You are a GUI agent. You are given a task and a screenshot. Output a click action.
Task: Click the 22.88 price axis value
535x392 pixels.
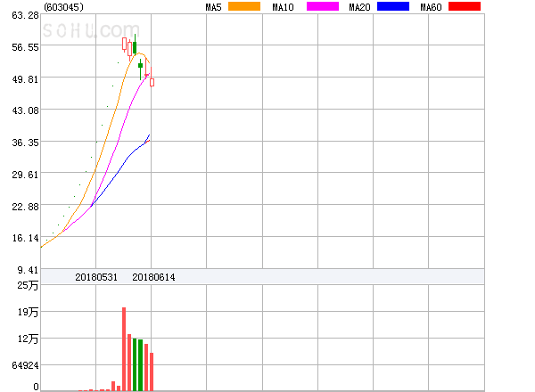point(25,207)
